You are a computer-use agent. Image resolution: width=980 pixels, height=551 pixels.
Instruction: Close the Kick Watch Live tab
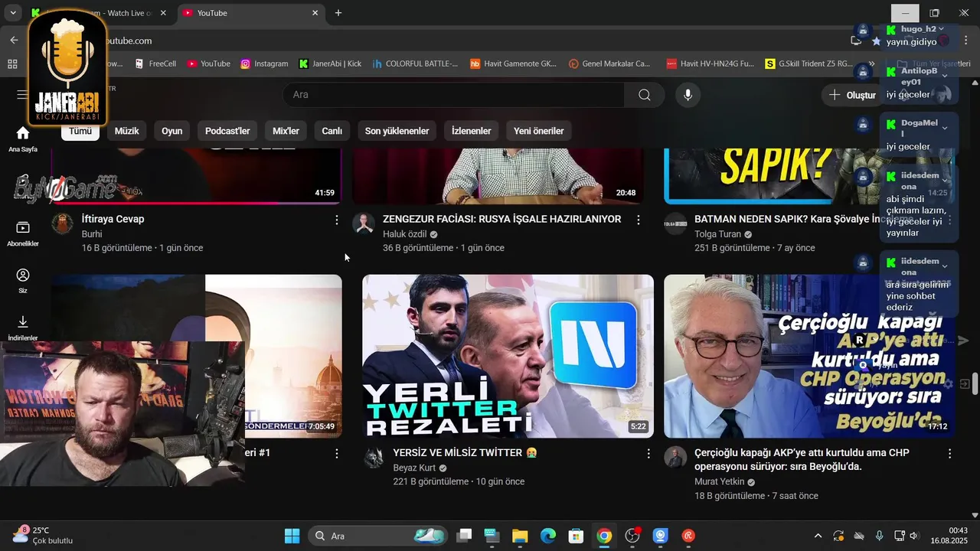tap(162, 13)
